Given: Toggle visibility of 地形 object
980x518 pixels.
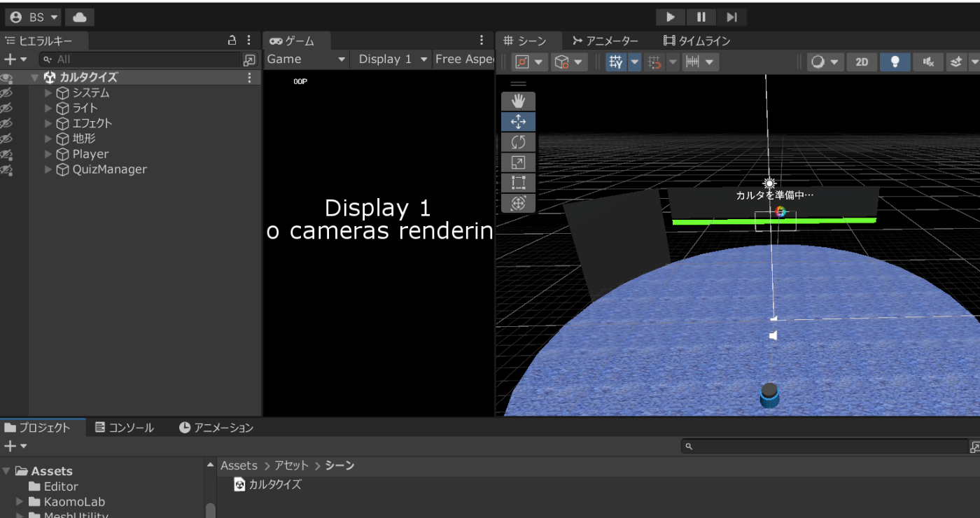Looking at the screenshot, I should [x=6, y=139].
